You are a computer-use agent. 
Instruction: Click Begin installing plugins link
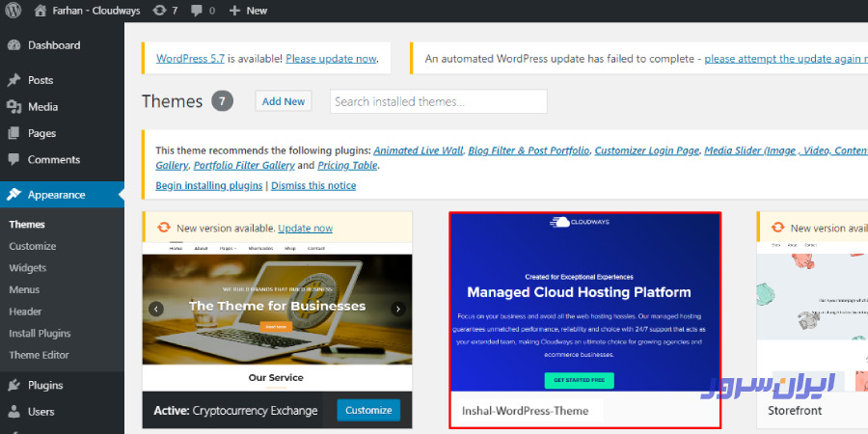pyautogui.click(x=209, y=185)
